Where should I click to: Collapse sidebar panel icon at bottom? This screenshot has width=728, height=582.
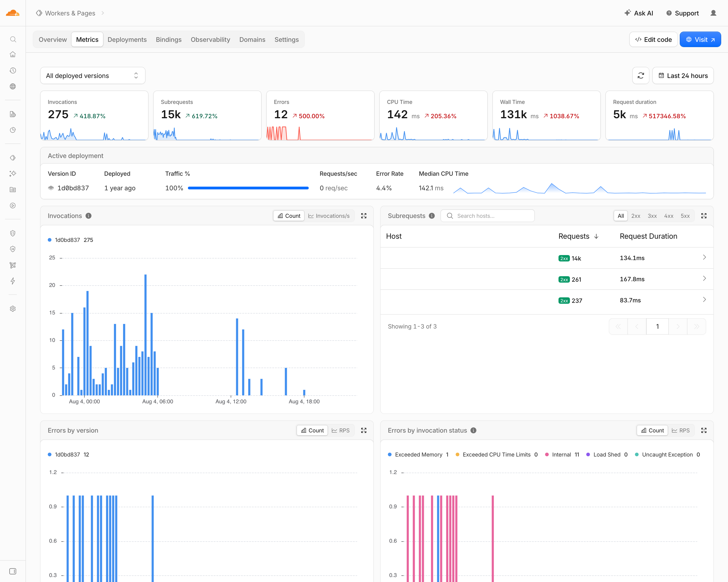13,571
